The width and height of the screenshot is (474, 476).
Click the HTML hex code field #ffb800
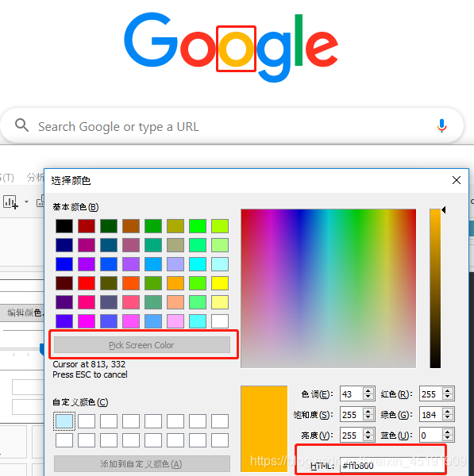click(x=391, y=465)
